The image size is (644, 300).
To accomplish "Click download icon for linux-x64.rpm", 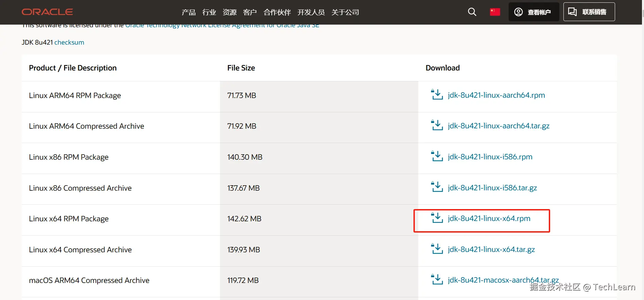I will tap(437, 218).
